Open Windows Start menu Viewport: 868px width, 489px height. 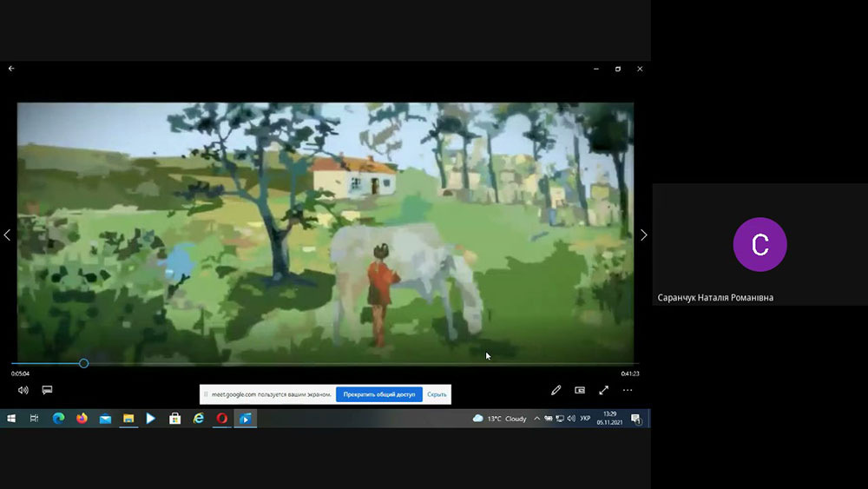click(x=11, y=419)
